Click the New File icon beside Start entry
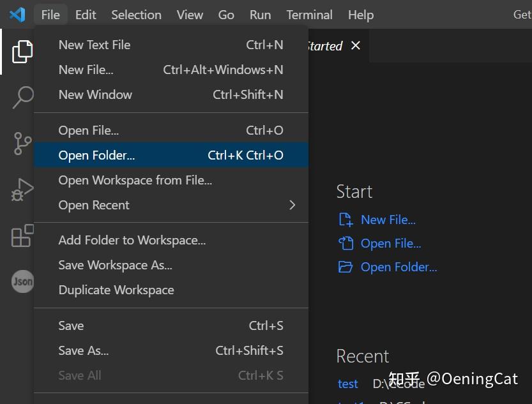The height and width of the screenshot is (404, 532). click(x=346, y=219)
